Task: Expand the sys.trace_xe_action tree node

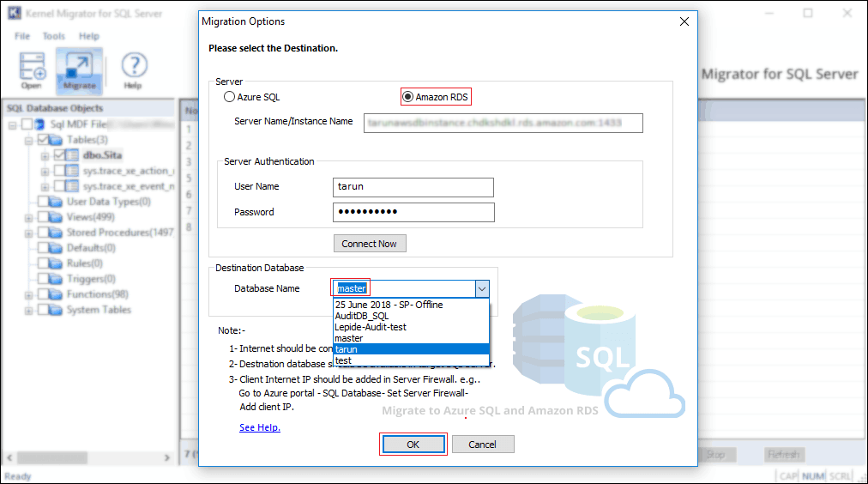Action: (45, 172)
